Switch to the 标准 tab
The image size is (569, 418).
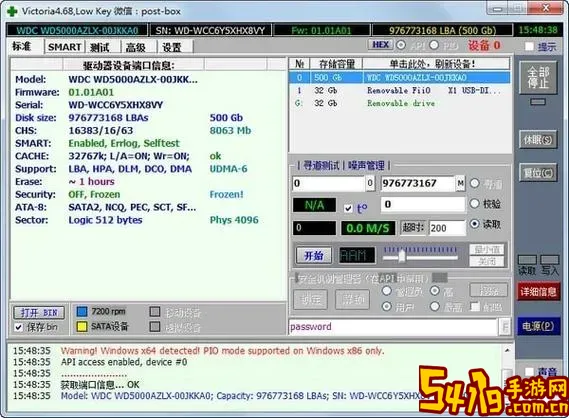pyautogui.click(x=22, y=46)
